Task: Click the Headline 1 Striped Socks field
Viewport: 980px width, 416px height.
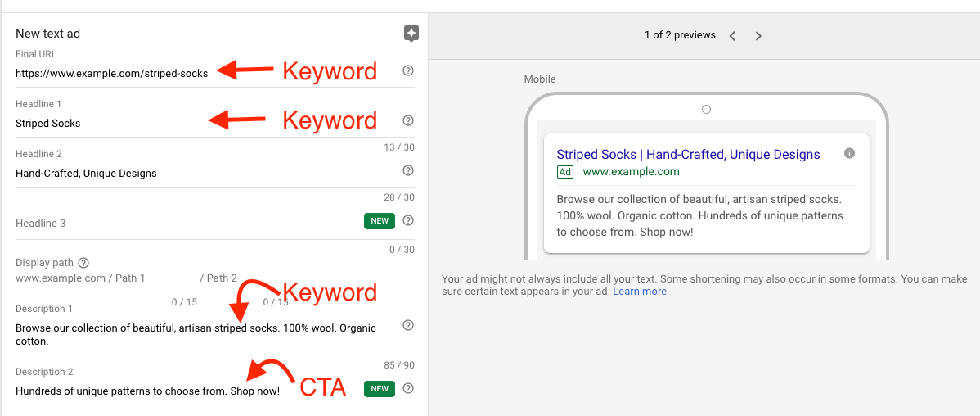Action: click(x=106, y=124)
